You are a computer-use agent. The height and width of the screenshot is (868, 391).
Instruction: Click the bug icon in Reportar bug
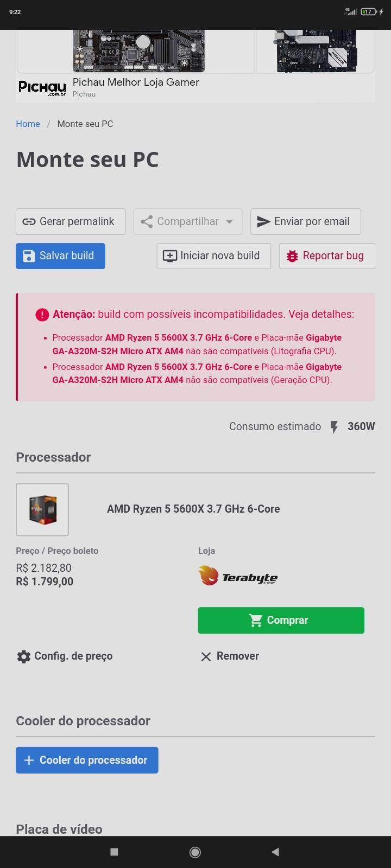[x=292, y=256]
